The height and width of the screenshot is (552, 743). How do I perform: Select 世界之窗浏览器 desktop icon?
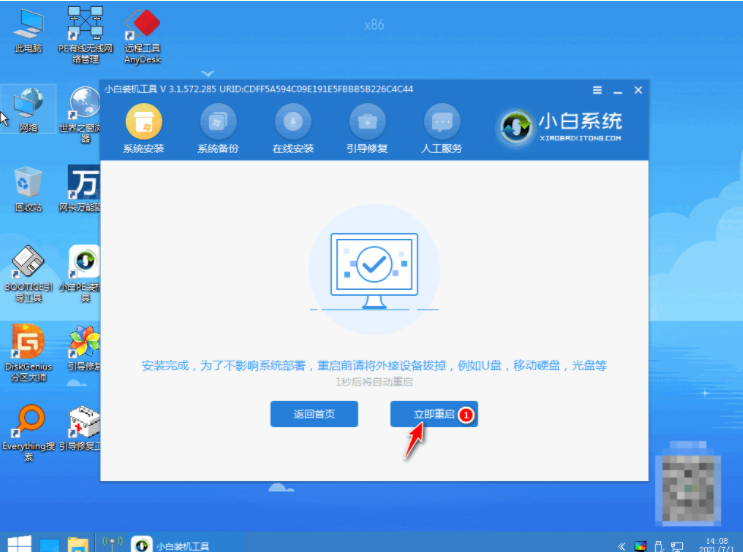(x=82, y=115)
